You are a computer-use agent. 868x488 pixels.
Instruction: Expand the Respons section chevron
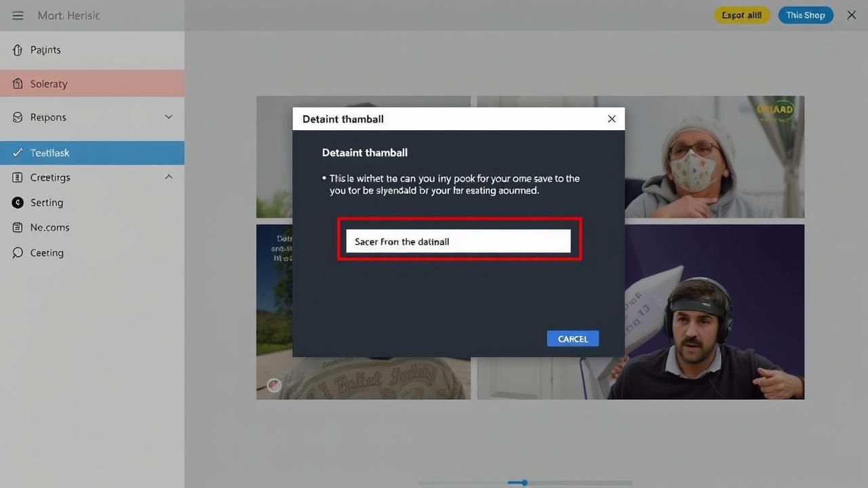click(x=169, y=117)
